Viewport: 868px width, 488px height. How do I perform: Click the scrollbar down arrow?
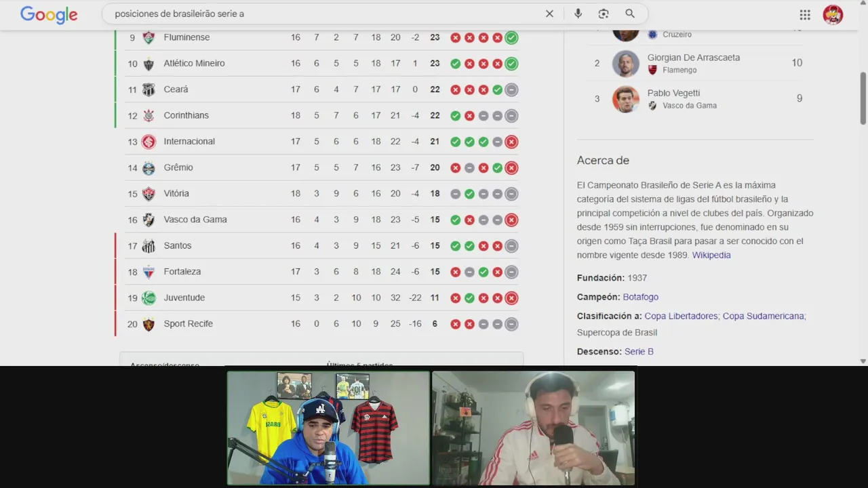[x=863, y=361]
